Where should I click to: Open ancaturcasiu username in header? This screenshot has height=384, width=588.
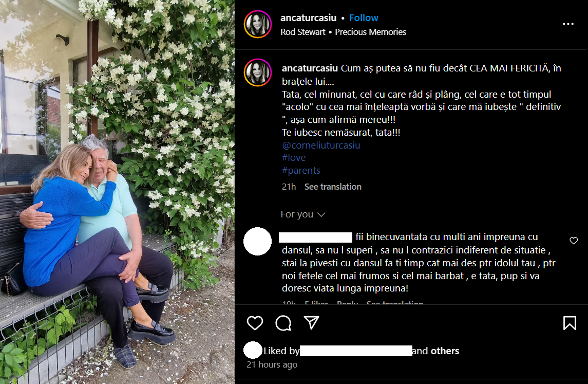click(x=308, y=17)
